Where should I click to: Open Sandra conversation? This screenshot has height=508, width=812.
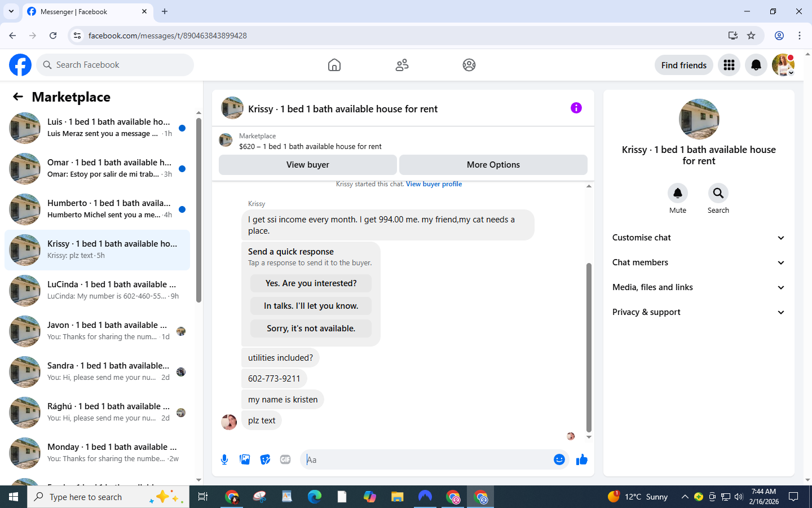[x=97, y=372]
